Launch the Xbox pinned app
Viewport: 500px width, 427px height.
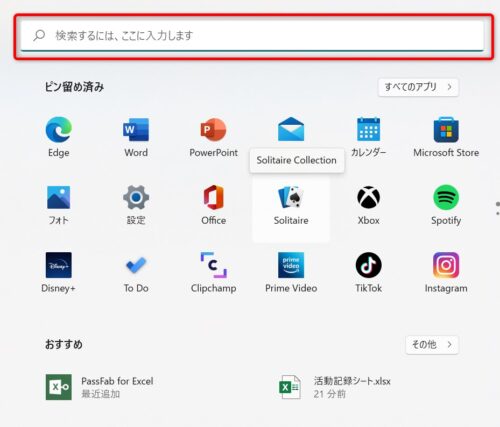pos(369,205)
